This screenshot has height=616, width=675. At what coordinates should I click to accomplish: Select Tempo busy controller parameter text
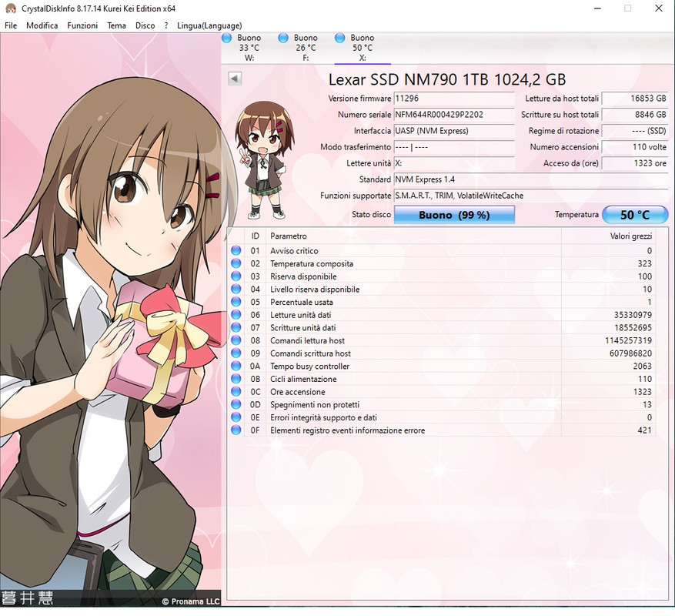click(309, 367)
